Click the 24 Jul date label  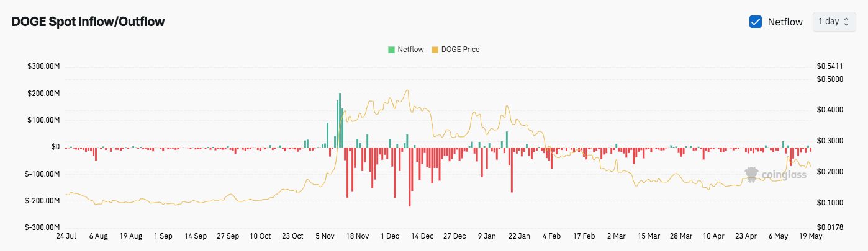[x=66, y=236]
